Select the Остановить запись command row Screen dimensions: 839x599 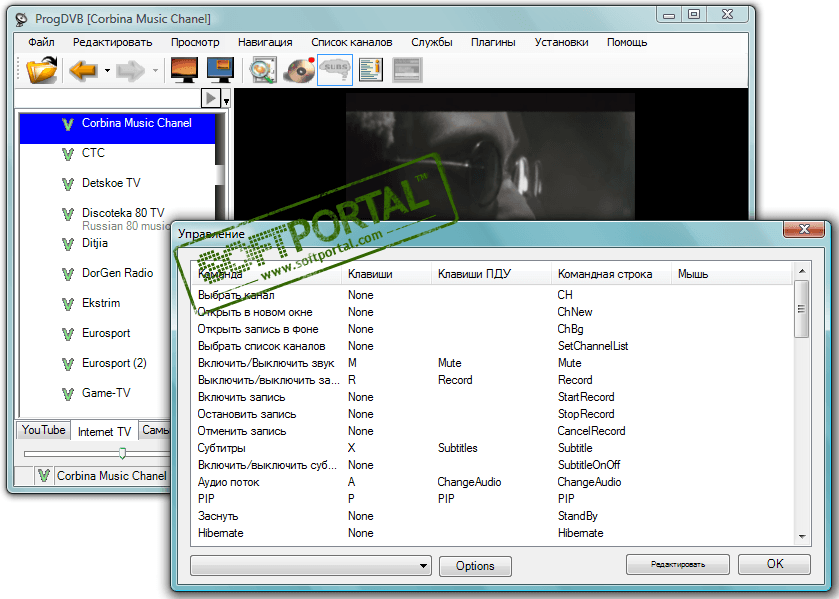(x=492, y=414)
